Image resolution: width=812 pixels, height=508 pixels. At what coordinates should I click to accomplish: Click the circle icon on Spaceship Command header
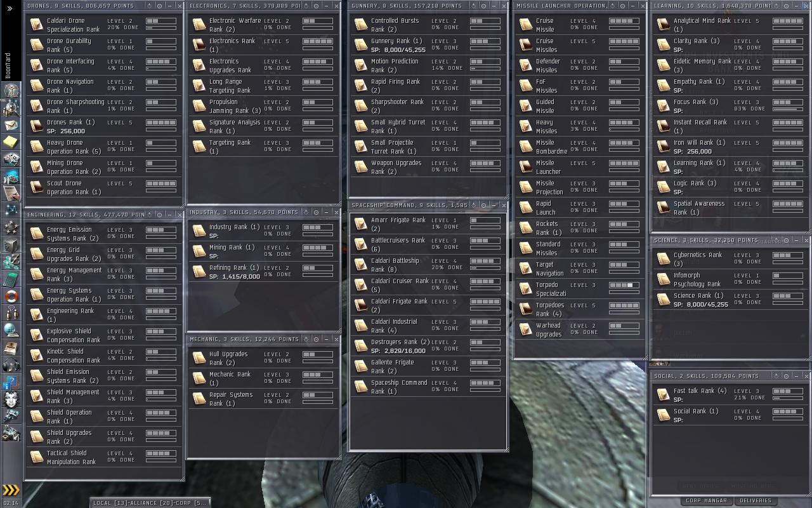tap(484, 205)
